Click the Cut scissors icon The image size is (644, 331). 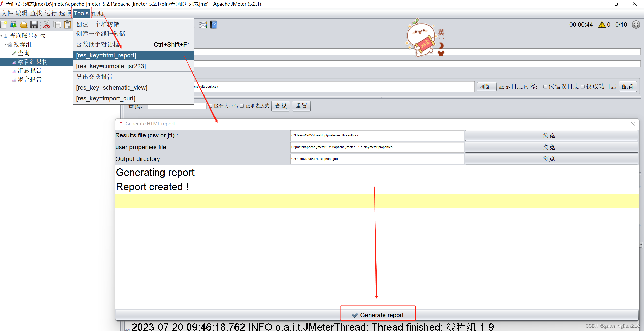coord(47,25)
